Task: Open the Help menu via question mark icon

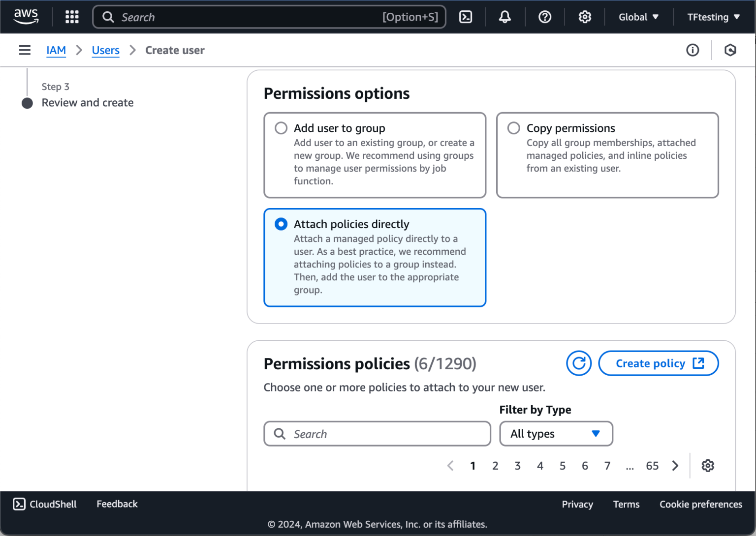Action: 545,17
